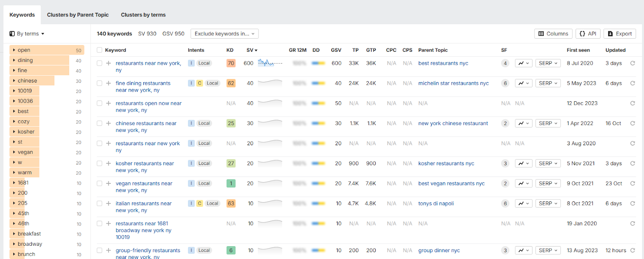Viewport: 644px width, 259px height.
Task: Open SERP dropdown for best restaurants nyc row
Action: 548,63
